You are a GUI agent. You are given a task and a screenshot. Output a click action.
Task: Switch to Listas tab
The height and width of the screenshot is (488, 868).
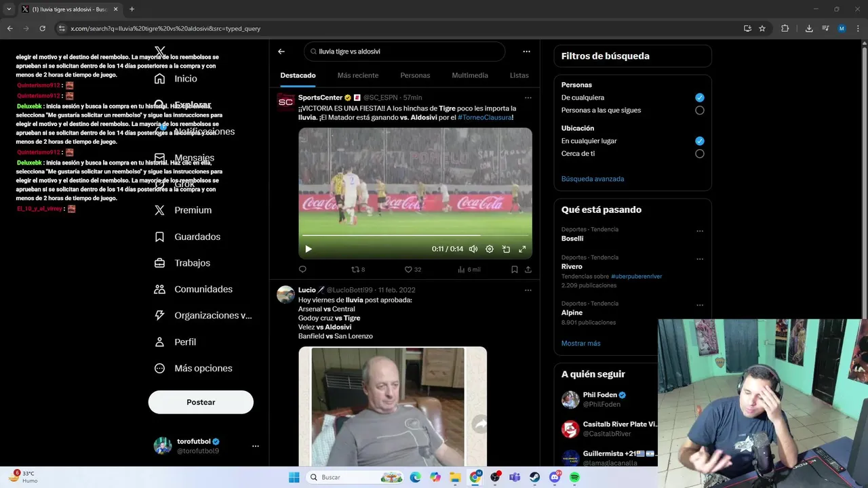tap(519, 75)
